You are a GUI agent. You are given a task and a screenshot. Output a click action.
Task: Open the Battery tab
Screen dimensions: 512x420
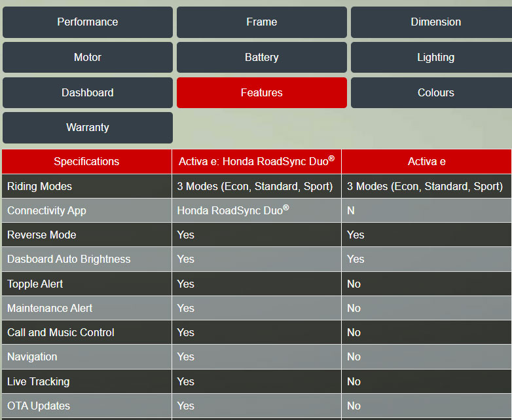pos(261,58)
